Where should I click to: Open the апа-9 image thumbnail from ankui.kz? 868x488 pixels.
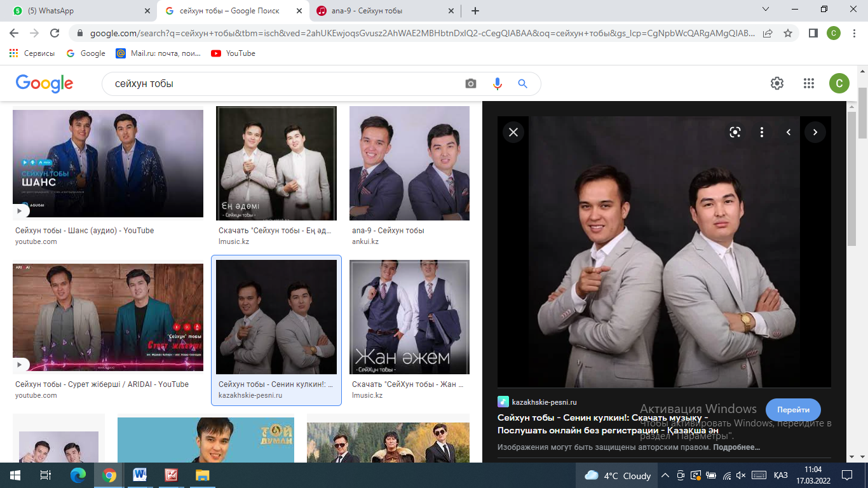(409, 163)
